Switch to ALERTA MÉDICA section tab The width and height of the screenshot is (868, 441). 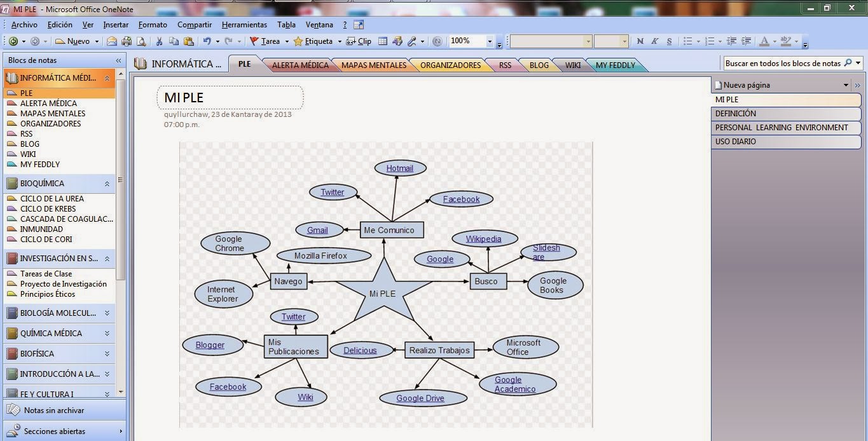pyautogui.click(x=300, y=65)
